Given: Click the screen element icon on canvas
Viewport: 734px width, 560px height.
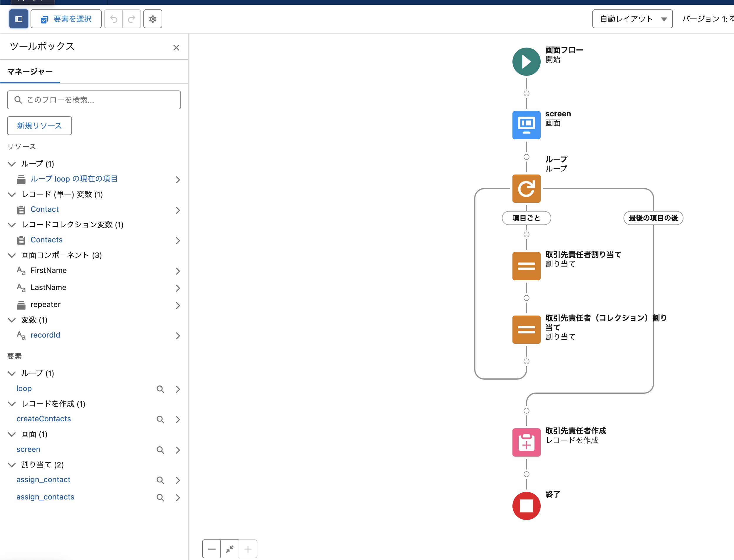Looking at the screenshot, I should (526, 125).
